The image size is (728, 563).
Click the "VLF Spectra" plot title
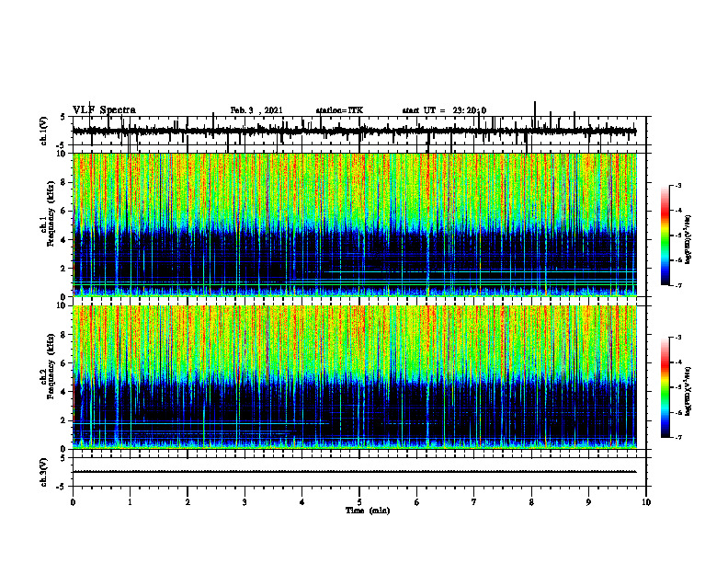click(104, 110)
